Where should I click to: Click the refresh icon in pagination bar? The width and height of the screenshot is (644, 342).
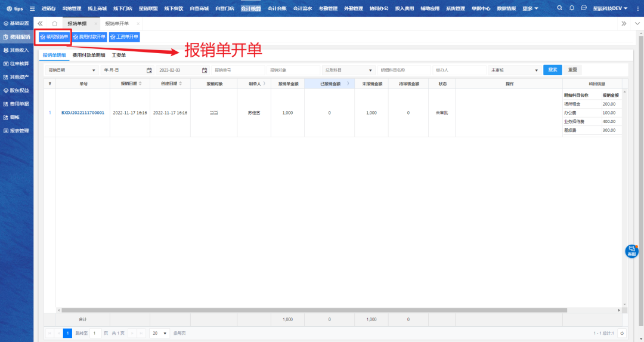[623, 333]
